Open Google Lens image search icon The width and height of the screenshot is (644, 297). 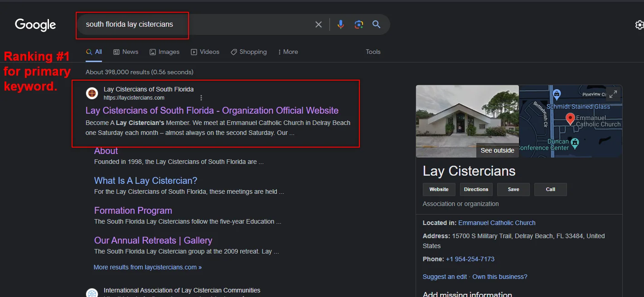tap(359, 24)
